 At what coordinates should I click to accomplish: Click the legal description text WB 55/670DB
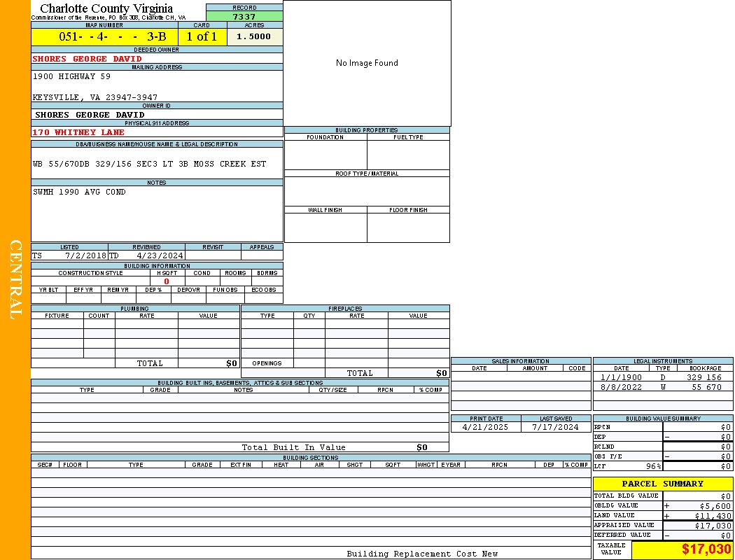click(x=149, y=164)
